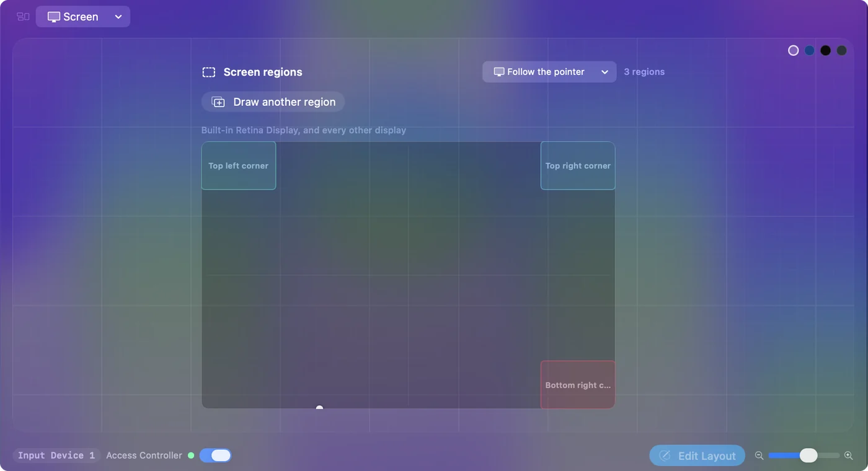The image size is (868, 471).
Task: Select the Top left corner region
Action: (x=239, y=165)
